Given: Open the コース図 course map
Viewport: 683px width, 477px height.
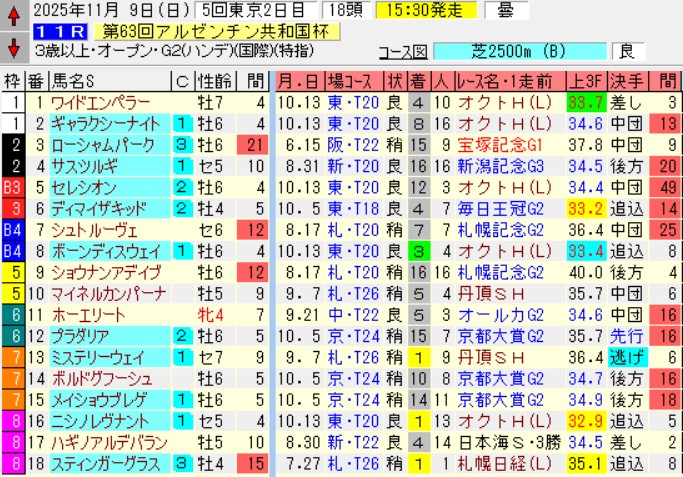Looking at the screenshot, I should point(403,51).
